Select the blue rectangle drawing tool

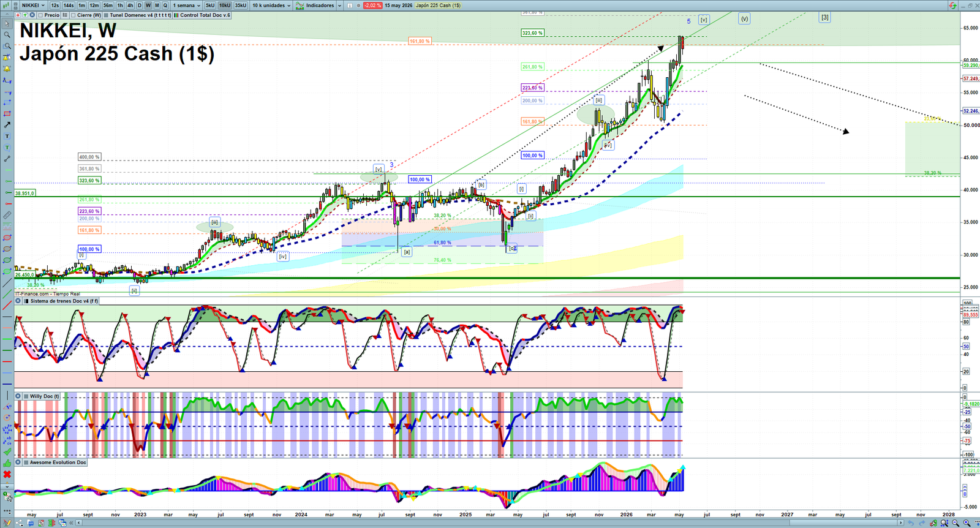pos(7,102)
